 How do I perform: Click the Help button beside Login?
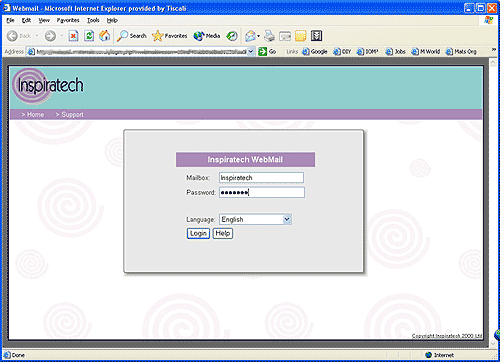coord(223,233)
